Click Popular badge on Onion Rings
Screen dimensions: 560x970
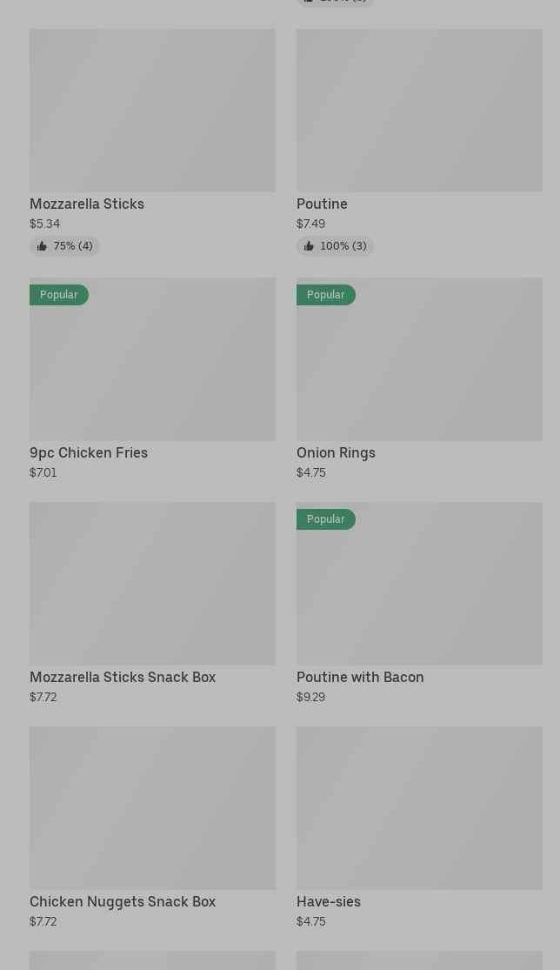[326, 295]
